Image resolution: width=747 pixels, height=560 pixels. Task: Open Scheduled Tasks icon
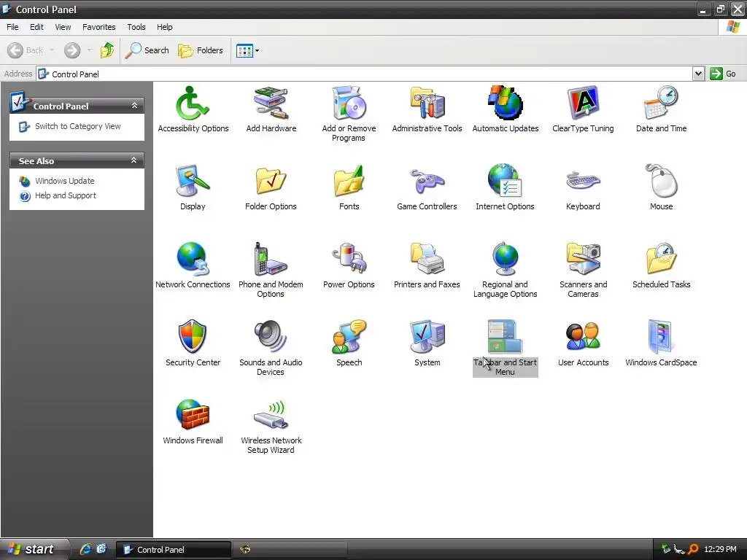pyautogui.click(x=661, y=259)
